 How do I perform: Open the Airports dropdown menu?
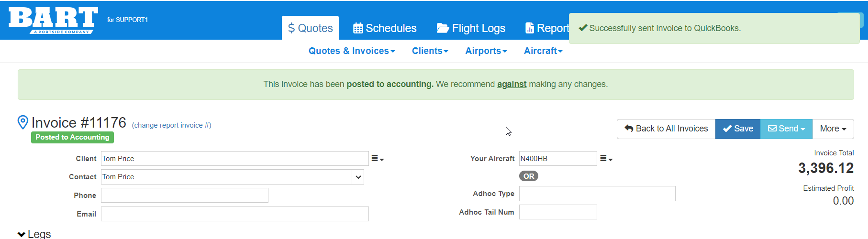[486, 51]
